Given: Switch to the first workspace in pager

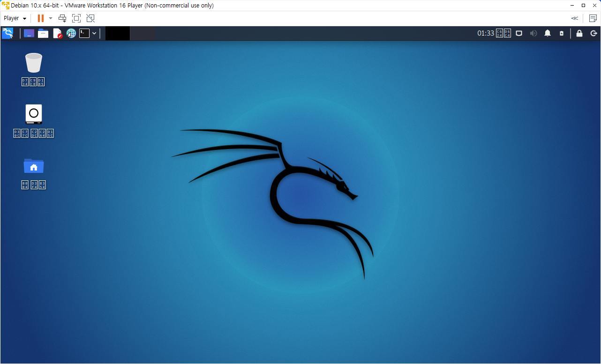Looking at the screenshot, I should tap(118, 33).
